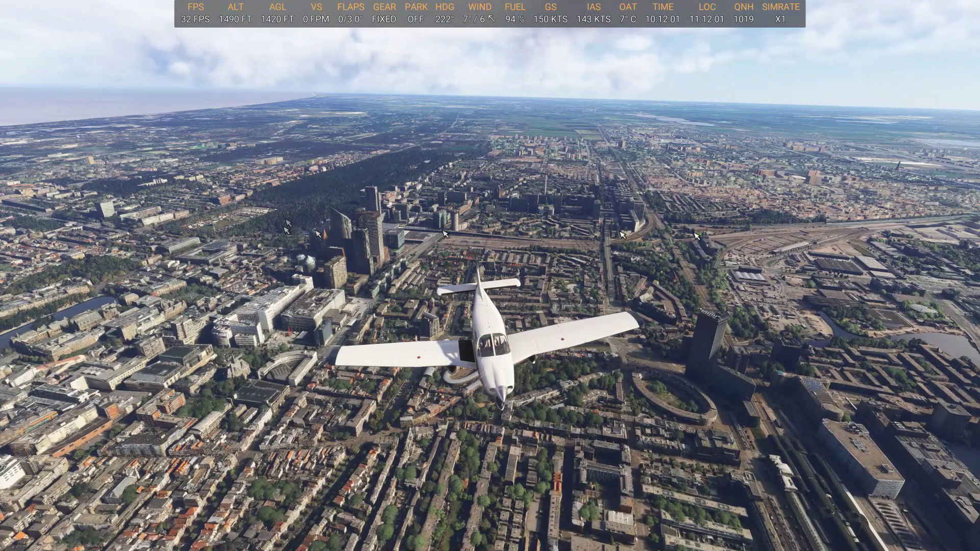Click the cursor marker near the railway station
980x551 pixels.
pyautogui.click(x=445, y=234)
